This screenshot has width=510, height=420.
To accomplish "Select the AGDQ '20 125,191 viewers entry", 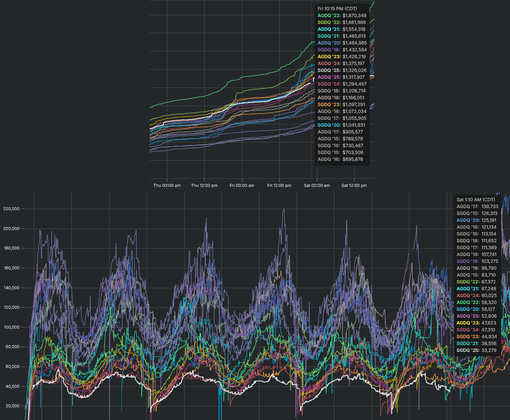I will pos(476,220).
